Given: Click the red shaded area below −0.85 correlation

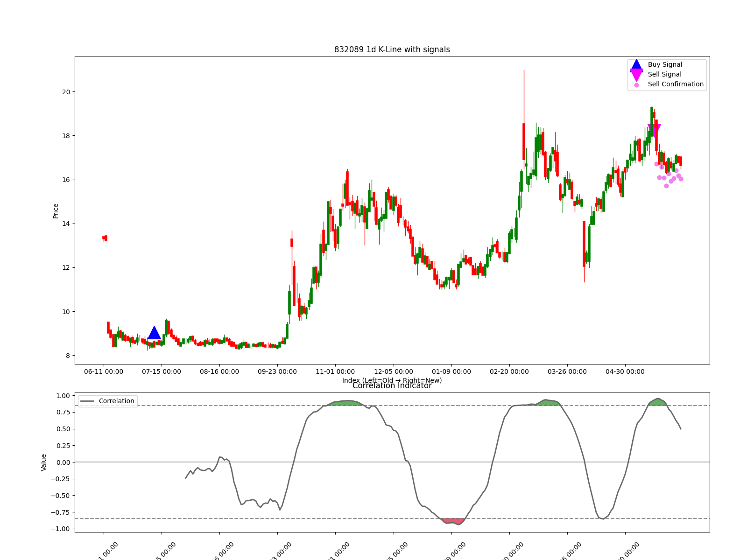Looking at the screenshot, I should [x=452, y=521].
